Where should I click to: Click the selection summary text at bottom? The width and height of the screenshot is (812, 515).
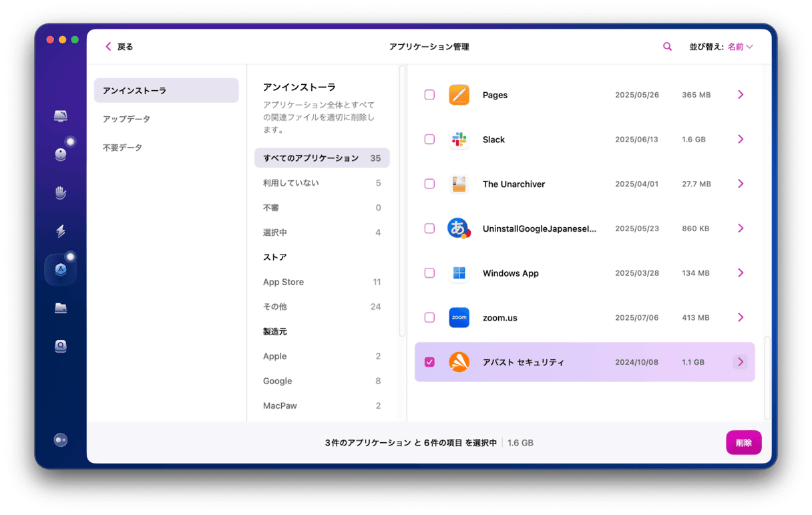tap(411, 443)
